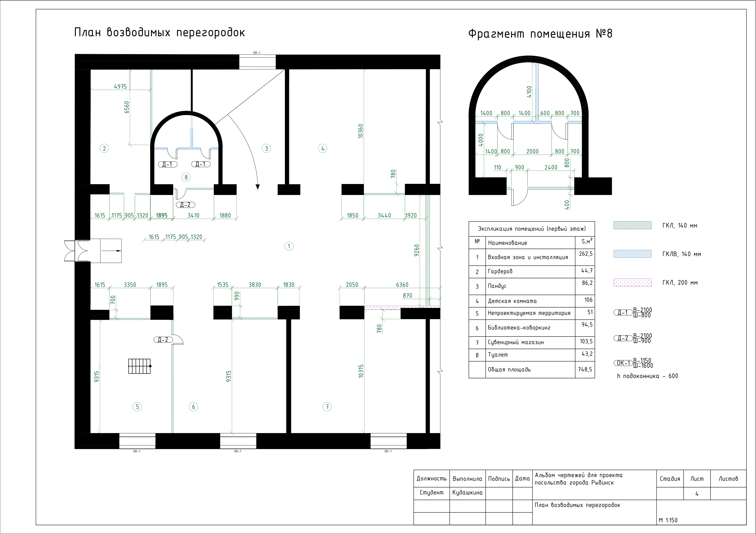This screenshot has width=756, height=534.
Task: Click the scale text М 1:150
Action: pos(668,520)
